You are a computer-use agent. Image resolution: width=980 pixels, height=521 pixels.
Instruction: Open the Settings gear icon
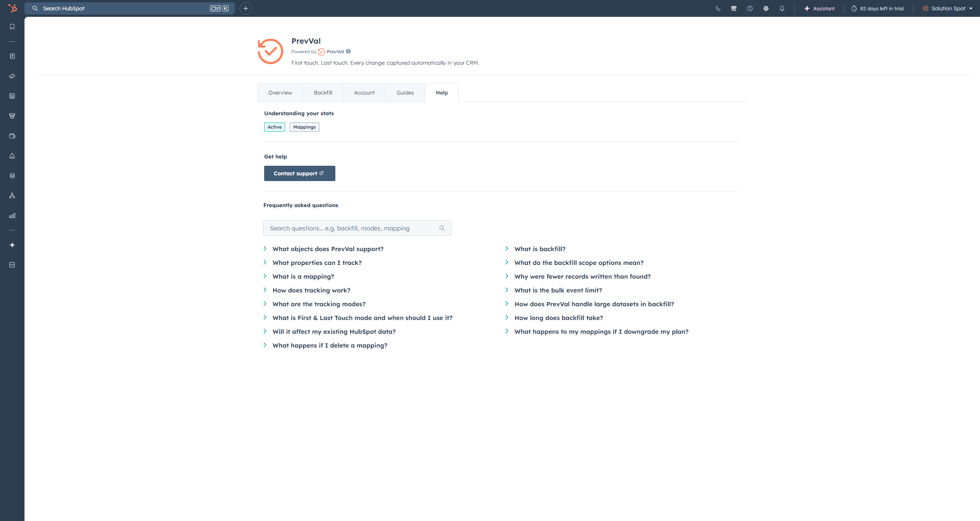(x=766, y=8)
